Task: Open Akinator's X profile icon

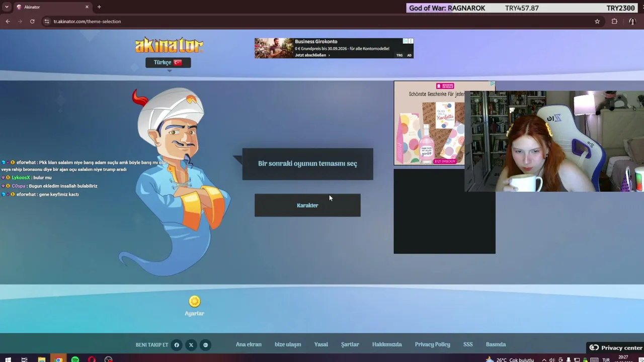Action: point(191,345)
